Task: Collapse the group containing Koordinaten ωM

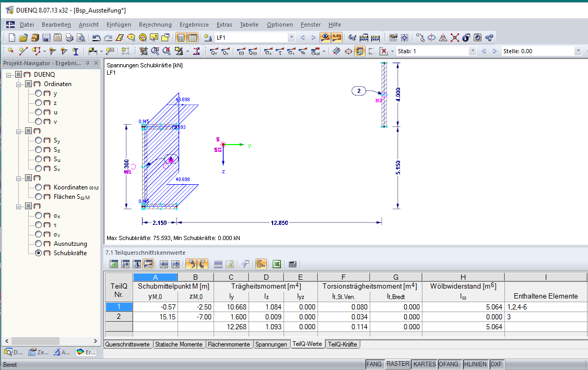Action: point(18,178)
